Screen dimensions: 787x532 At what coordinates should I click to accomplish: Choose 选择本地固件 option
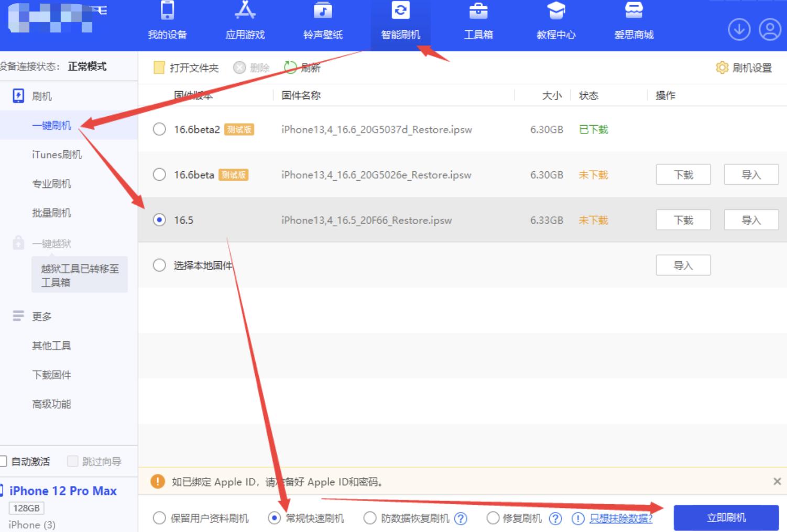pyautogui.click(x=159, y=265)
